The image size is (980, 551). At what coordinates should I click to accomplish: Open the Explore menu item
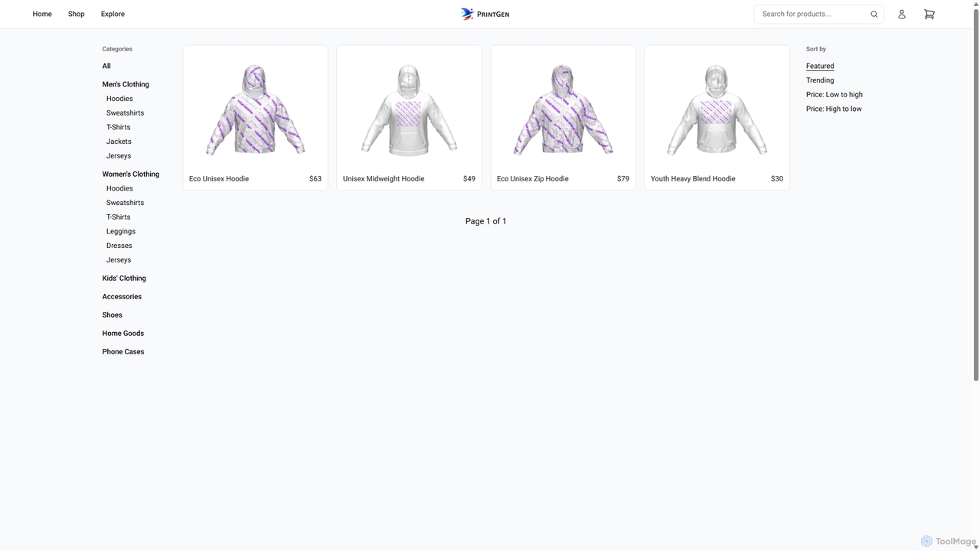point(113,14)
